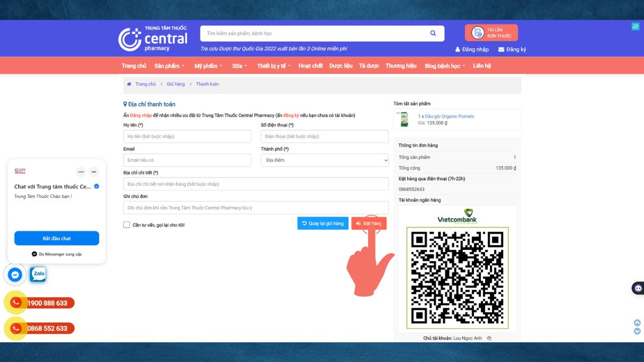
Task: Tick the 'Cần tư vấn, gọi lại cho tôi' checkbox
Action: coord(127,225)
